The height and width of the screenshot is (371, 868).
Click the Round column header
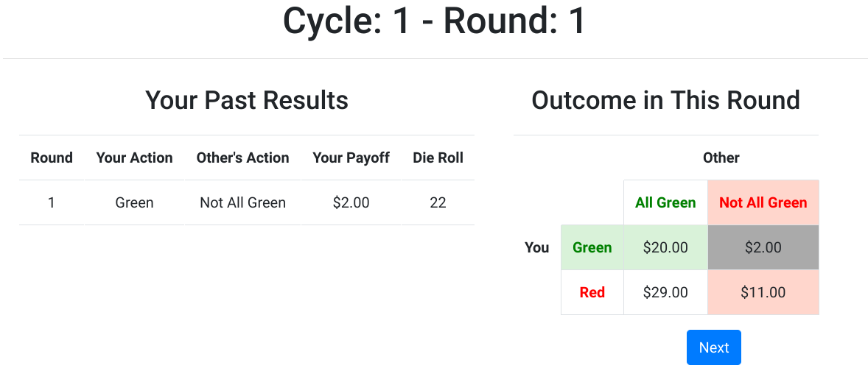52,158
